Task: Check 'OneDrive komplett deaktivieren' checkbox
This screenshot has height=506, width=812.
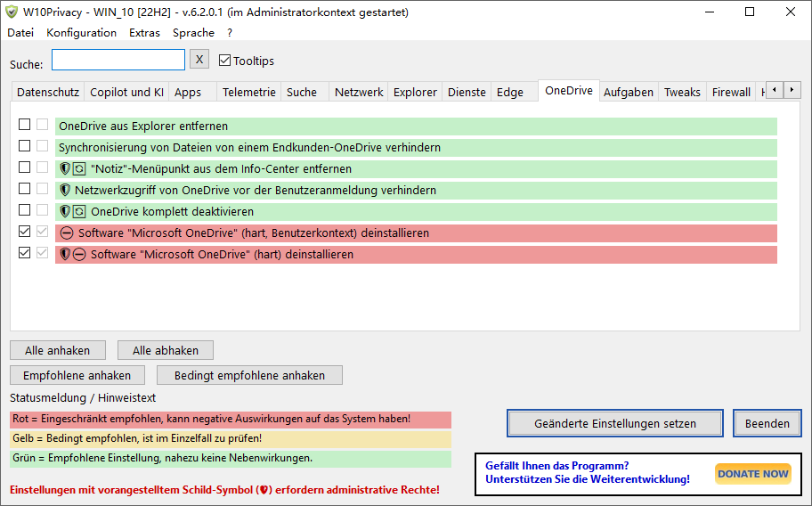Action: [x=24, y=209]
